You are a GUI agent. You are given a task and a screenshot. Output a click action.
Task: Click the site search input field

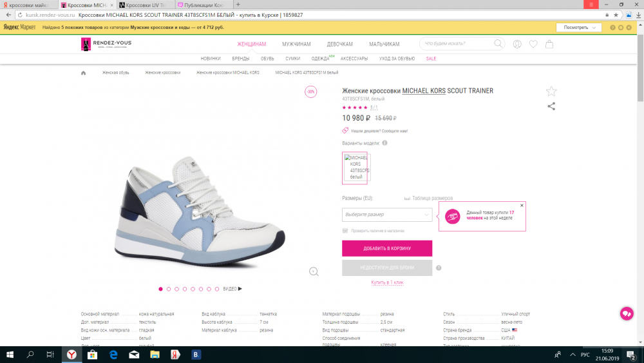coord(457,44)
